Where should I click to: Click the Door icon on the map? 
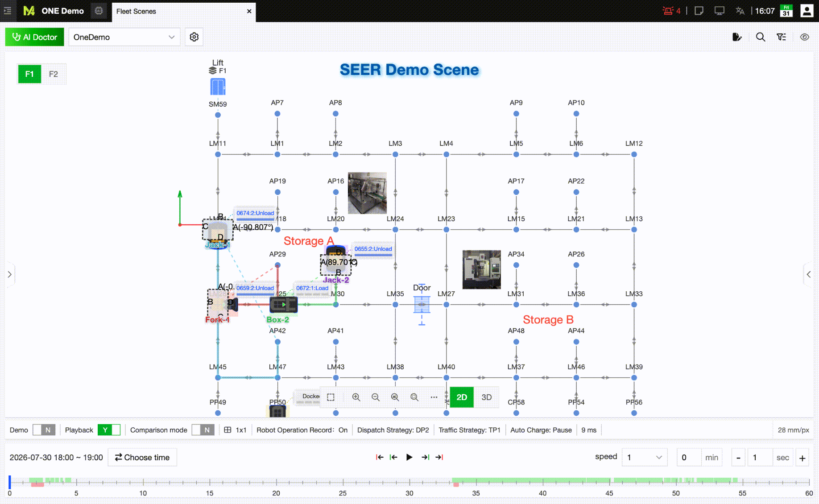pyautogui.click(x=422, y=305)
